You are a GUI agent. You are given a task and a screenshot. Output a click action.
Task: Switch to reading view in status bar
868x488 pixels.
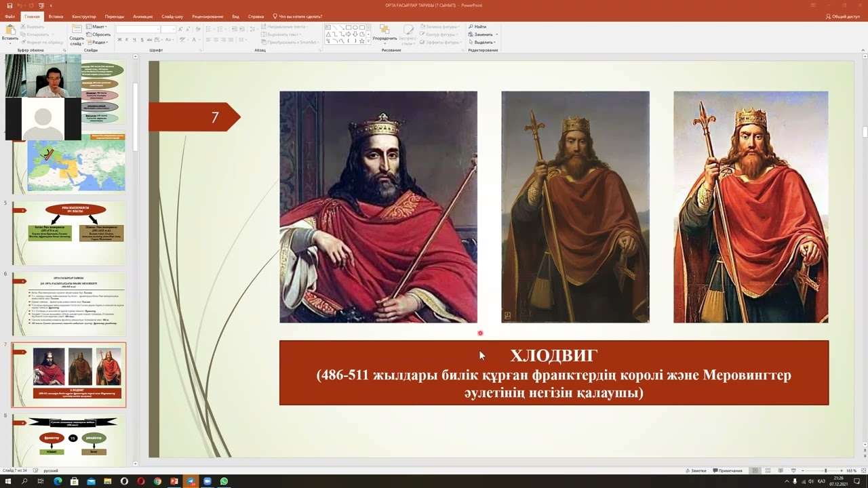[x=781, y=470]
